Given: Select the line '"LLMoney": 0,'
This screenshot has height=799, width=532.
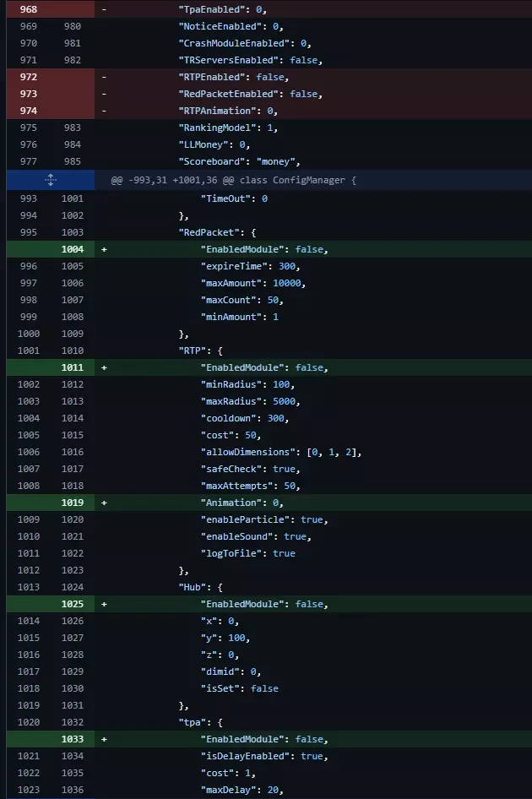Looking at the screenshot, I should pyautogui.click(x=214, y=144).
